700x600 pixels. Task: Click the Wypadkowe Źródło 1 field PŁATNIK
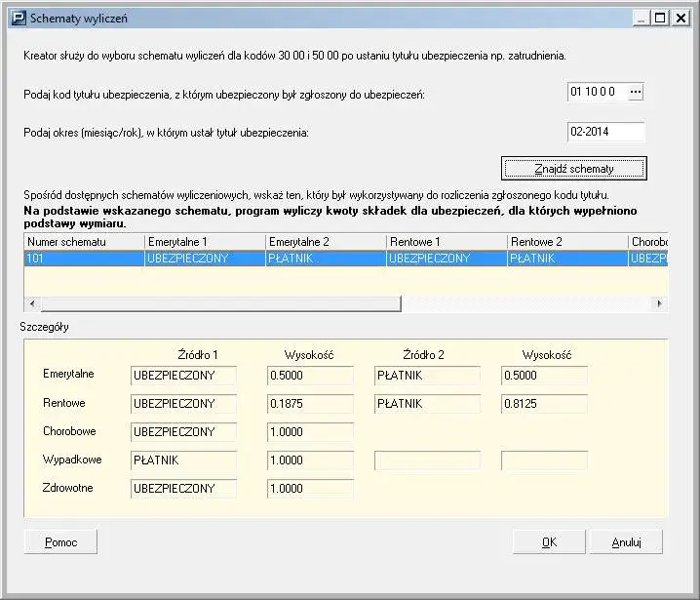pos(183,460)
